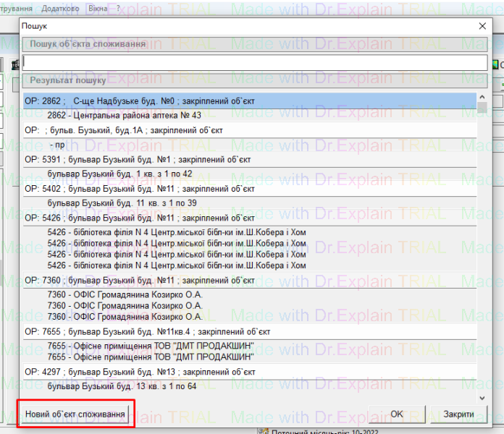
Task: Click the 'Закрити' button
Action: (458, 414)
